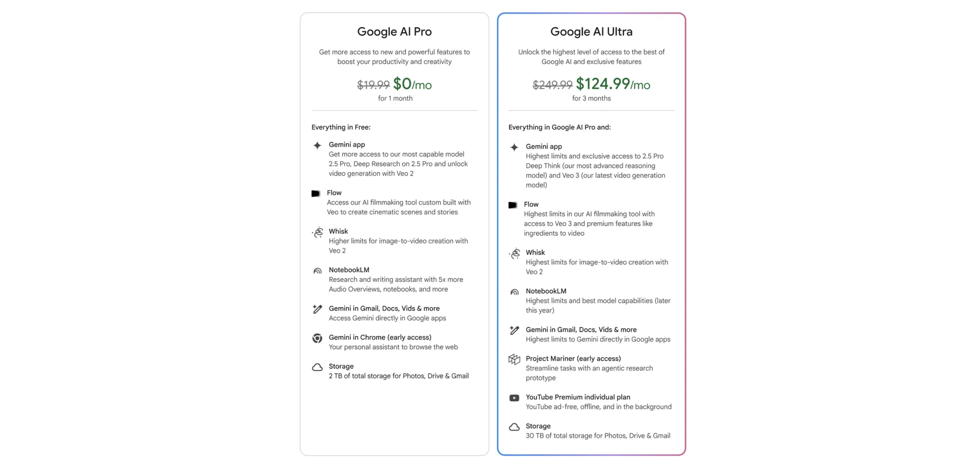Image resolution: width=980 pixels, height=461 pixels.
Task: Click Project Mariner (early access) label
Action: tap(573, 358)
